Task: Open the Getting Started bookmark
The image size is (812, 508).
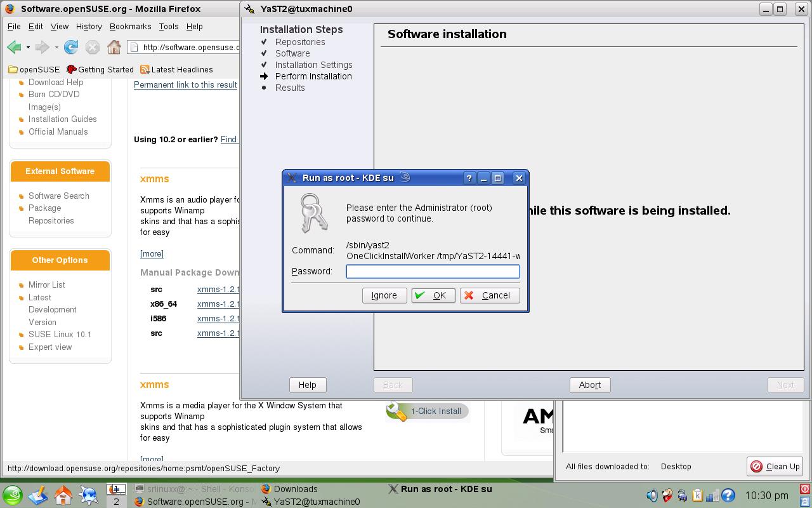Action: click(x=100, y=70)
